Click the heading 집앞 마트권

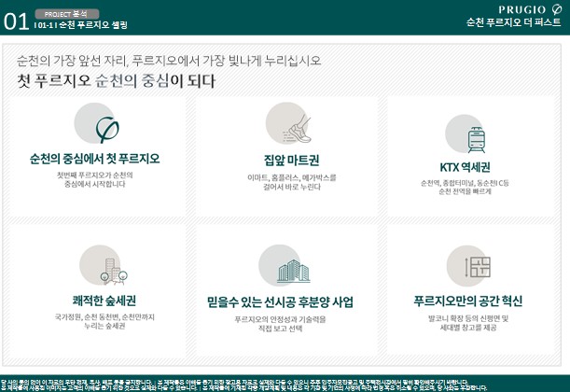[292, 160]
